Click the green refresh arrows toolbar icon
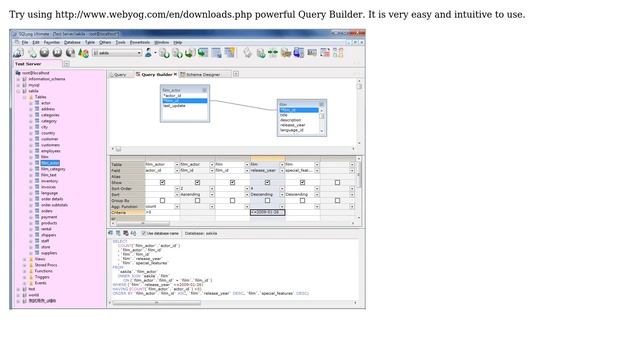 click(x=32, y=53)
